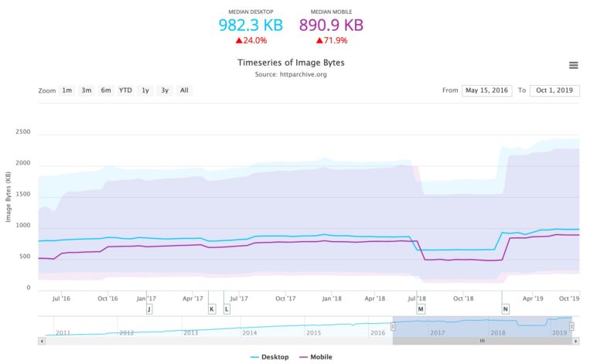The image size is (594, 364).
Task: Click the right arrow of navigator scrollbar
Action: click(576, 340)
